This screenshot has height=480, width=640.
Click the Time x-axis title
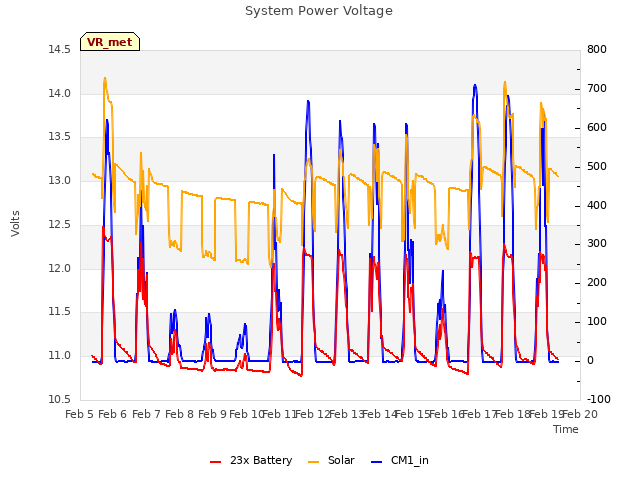[566, 429]
